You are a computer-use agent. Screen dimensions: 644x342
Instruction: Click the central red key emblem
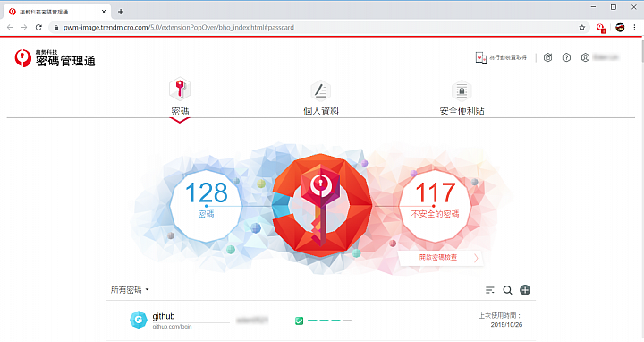pos(321,206)
